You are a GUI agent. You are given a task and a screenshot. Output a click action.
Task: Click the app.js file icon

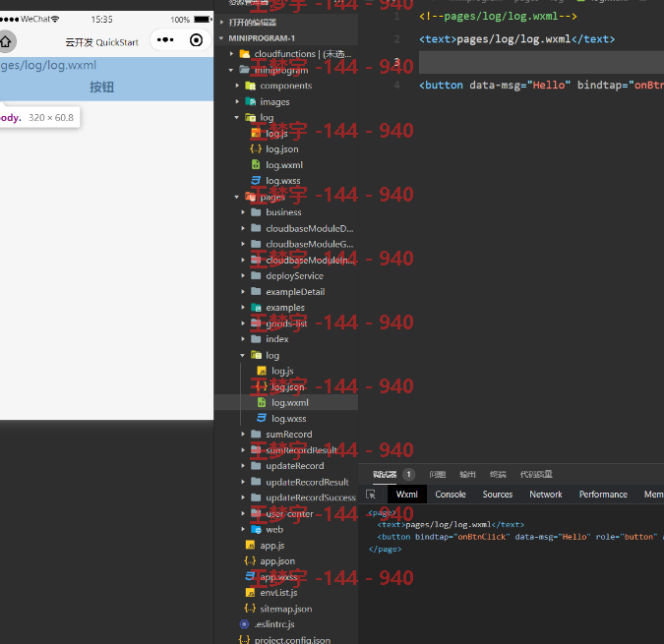250,545
